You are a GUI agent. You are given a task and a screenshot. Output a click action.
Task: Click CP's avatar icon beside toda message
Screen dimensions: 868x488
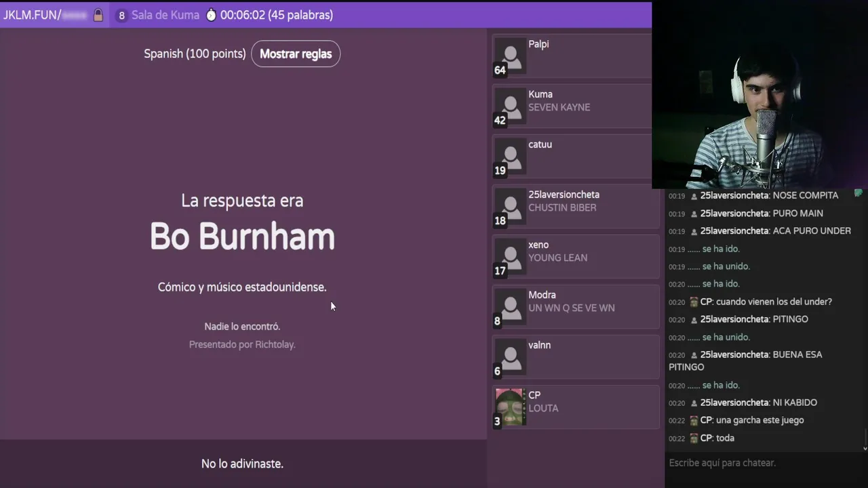click(x=694, y=438)
